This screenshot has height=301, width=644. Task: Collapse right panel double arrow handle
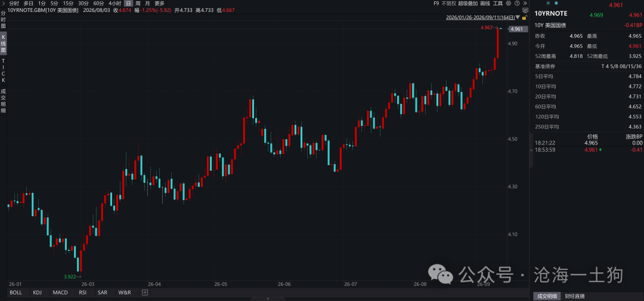coord(530,150)
